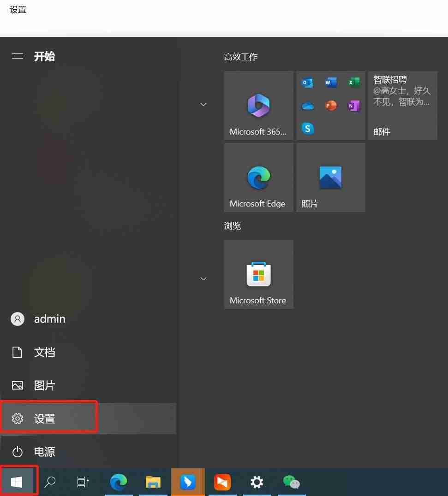
Task: Click the Excel icon in Office folder tile
Action: tap(353, 83)
